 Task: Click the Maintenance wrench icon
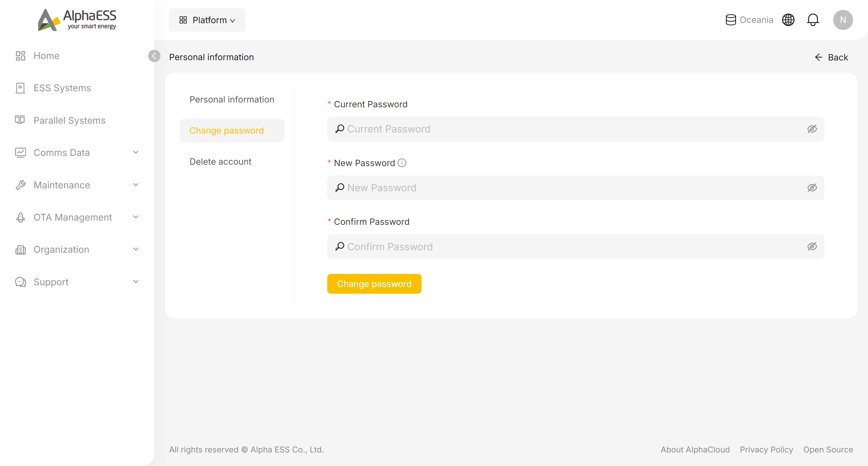tap(21, 185)
